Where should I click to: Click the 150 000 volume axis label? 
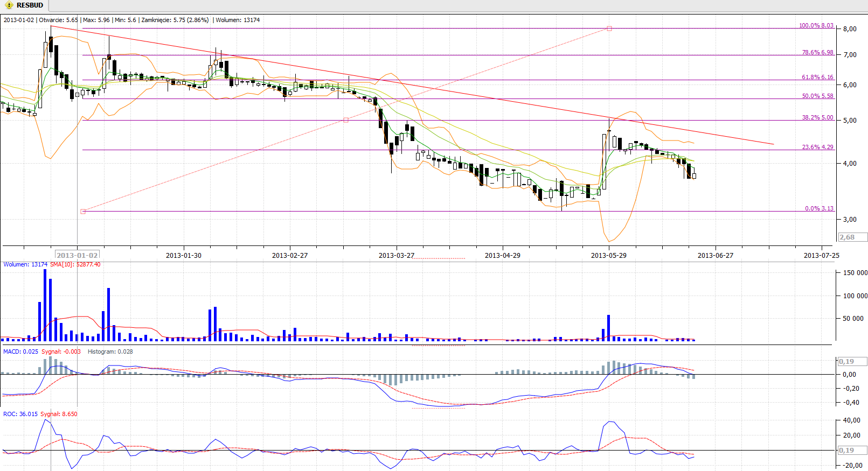pos(855,273)
